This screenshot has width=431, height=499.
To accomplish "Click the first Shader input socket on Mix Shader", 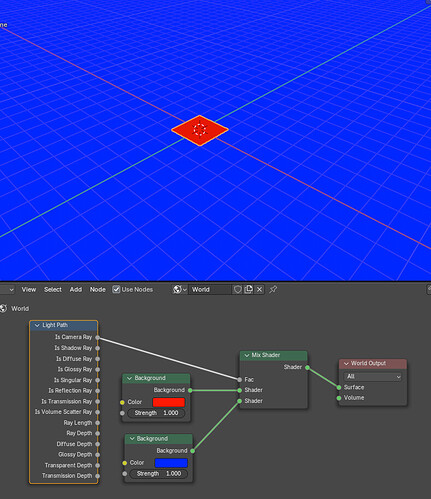I will (239, 390).
